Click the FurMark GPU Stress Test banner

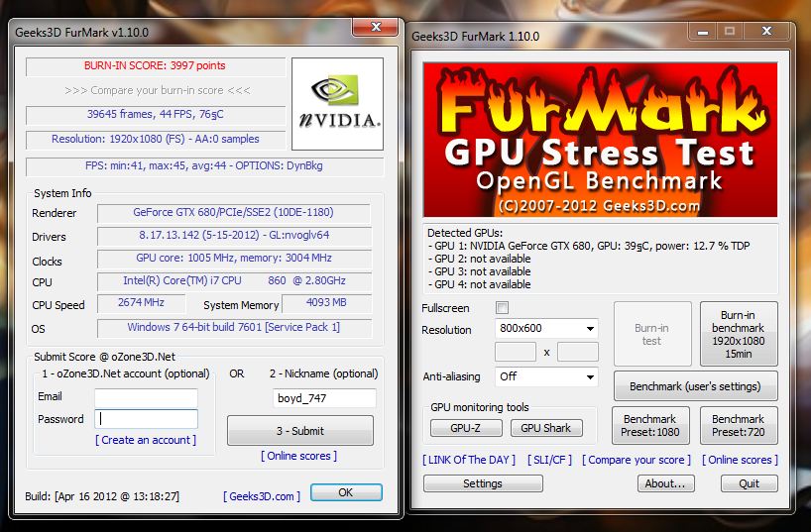point(600,140)
